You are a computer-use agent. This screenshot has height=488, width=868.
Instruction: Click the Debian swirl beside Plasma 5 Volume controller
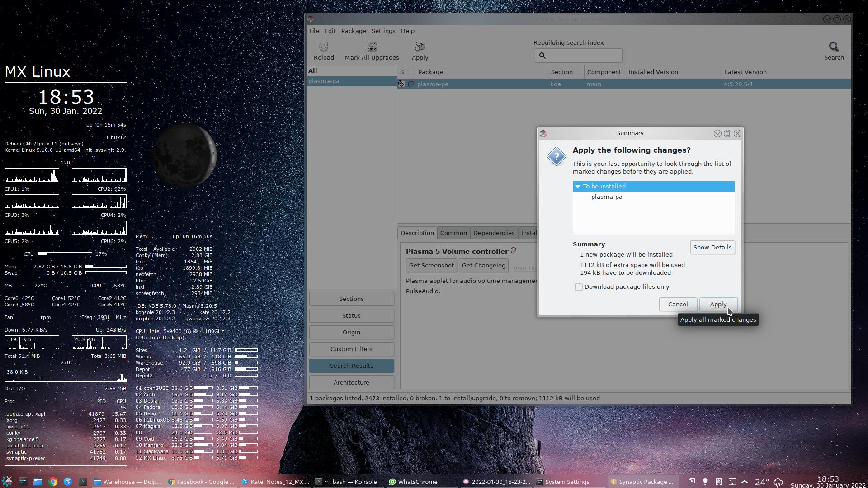point(514,250)
